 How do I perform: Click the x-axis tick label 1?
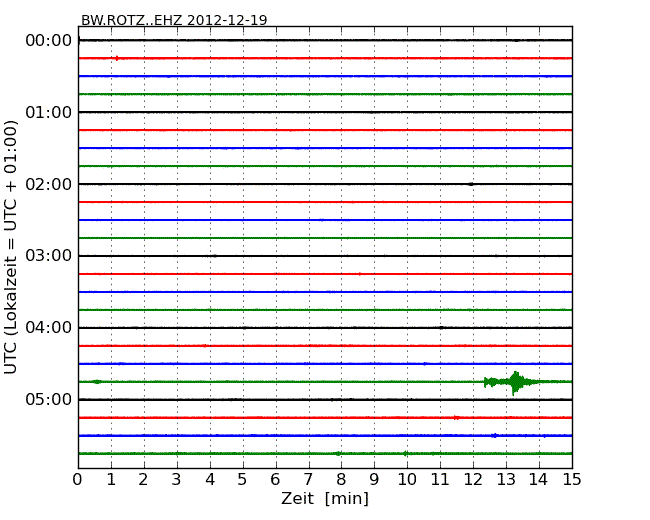111,480
